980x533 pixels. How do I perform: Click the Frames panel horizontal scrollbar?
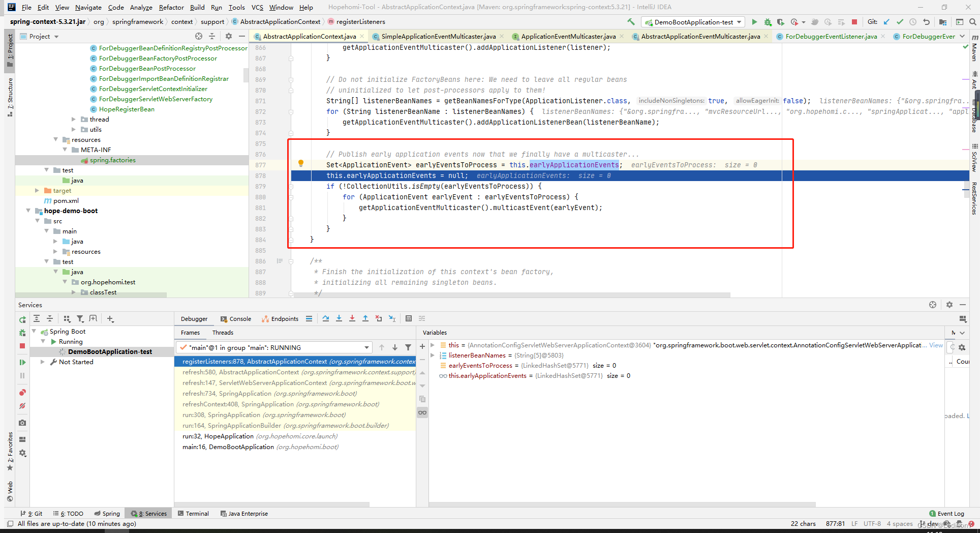(x=272, y=505)
